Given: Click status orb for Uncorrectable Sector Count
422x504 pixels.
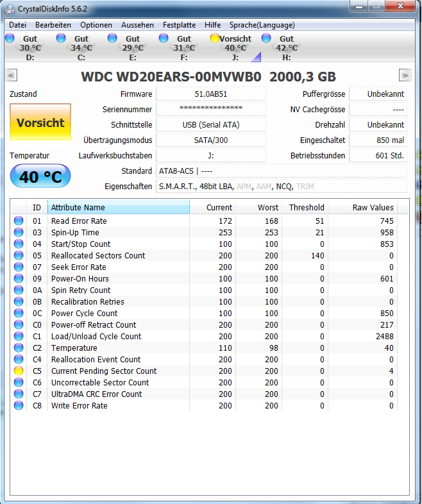Looking at the screenshot, I should [x=19, y=383].
